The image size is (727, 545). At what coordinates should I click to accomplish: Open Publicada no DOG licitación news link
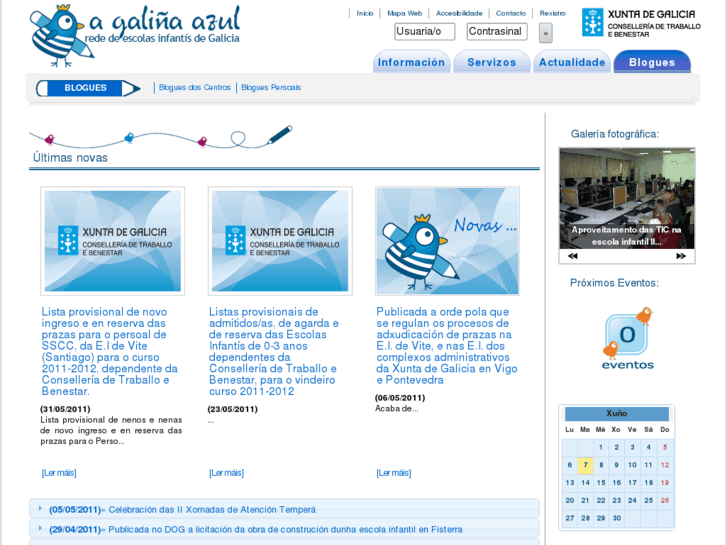coord(286,529)
